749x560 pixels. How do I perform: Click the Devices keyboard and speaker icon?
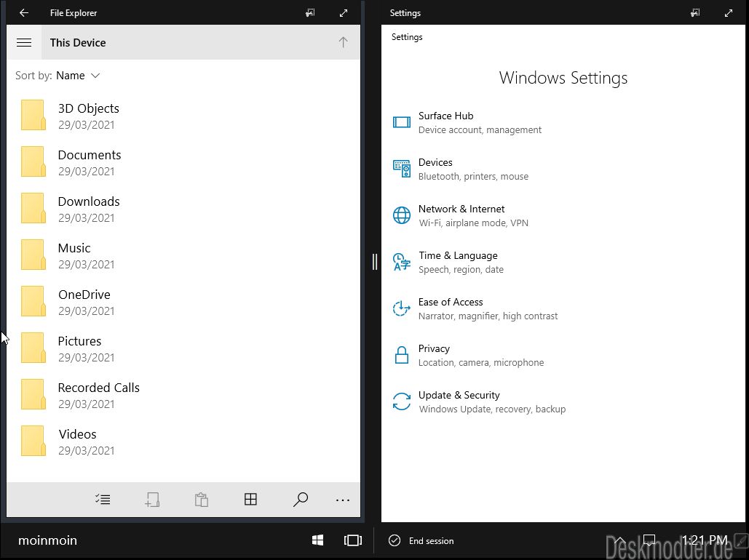tap(401, 169)
